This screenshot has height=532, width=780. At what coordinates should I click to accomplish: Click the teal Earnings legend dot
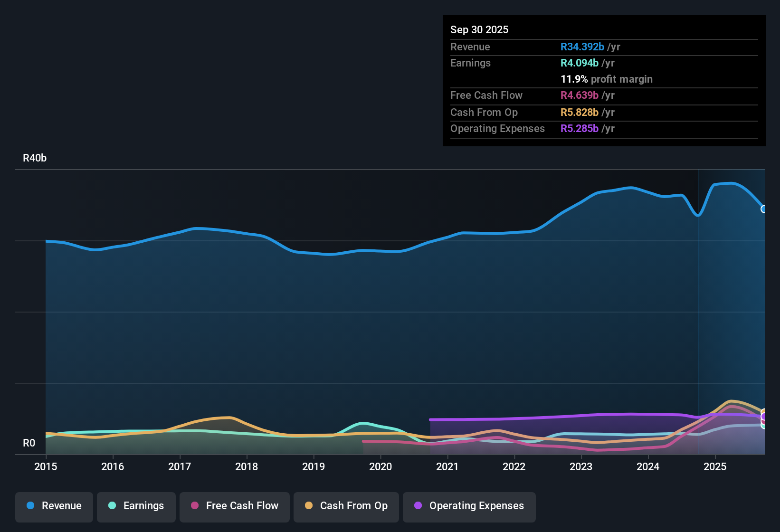pyautogui.click(x=112, y=506)
